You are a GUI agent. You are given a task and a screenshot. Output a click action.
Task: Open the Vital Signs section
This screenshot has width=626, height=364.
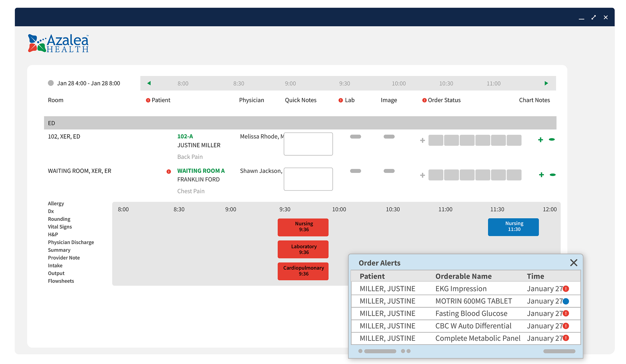pos(60,227)
